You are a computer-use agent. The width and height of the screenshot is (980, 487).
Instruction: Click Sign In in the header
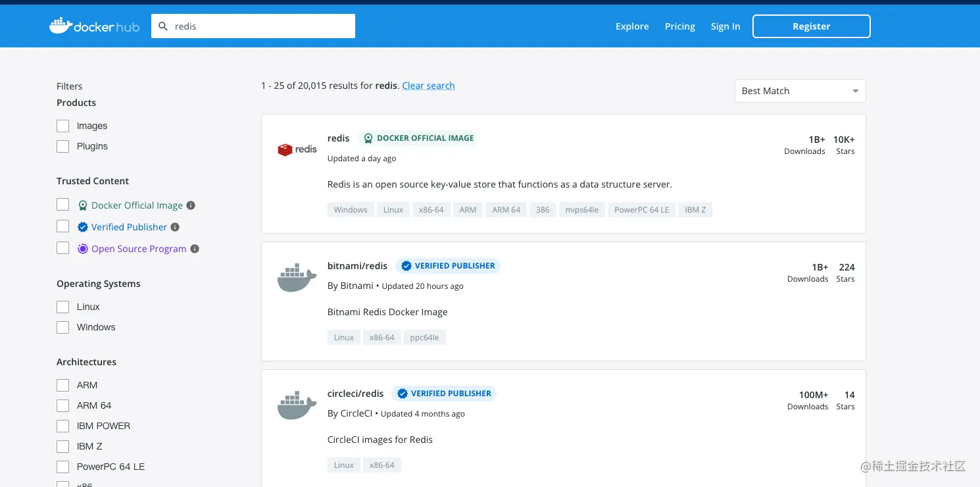click(x=725, y=26)
